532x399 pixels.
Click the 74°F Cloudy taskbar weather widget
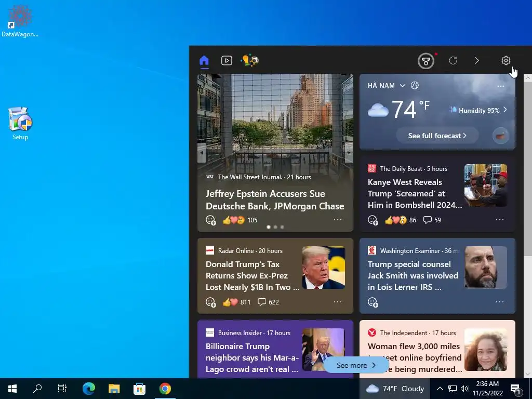pos(395,389)
